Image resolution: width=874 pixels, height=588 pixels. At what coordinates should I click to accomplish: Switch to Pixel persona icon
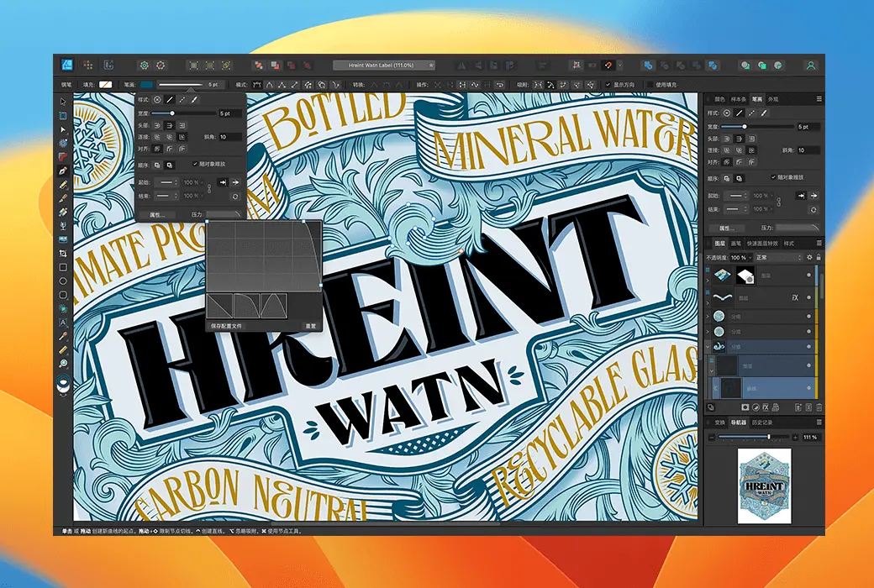tap(88, 66)
